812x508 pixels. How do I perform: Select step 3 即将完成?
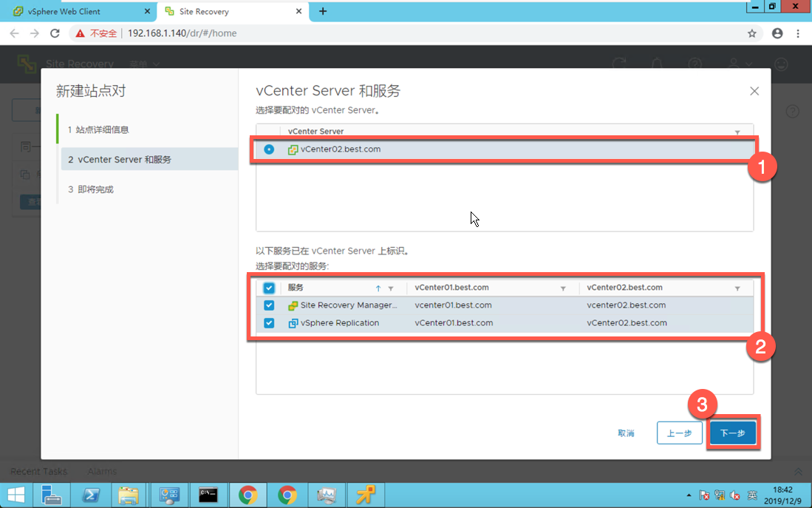[x=91, y=189]
